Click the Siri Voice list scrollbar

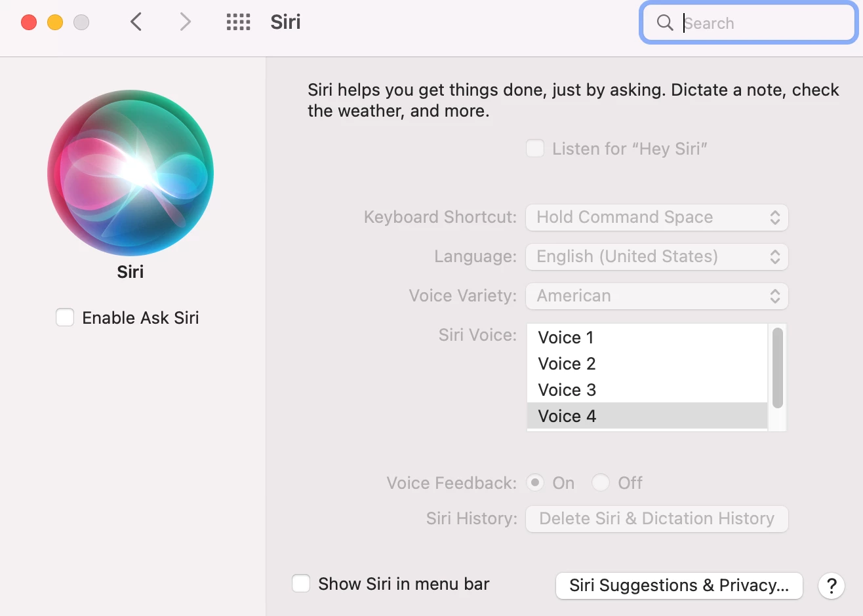coord(778,368)
